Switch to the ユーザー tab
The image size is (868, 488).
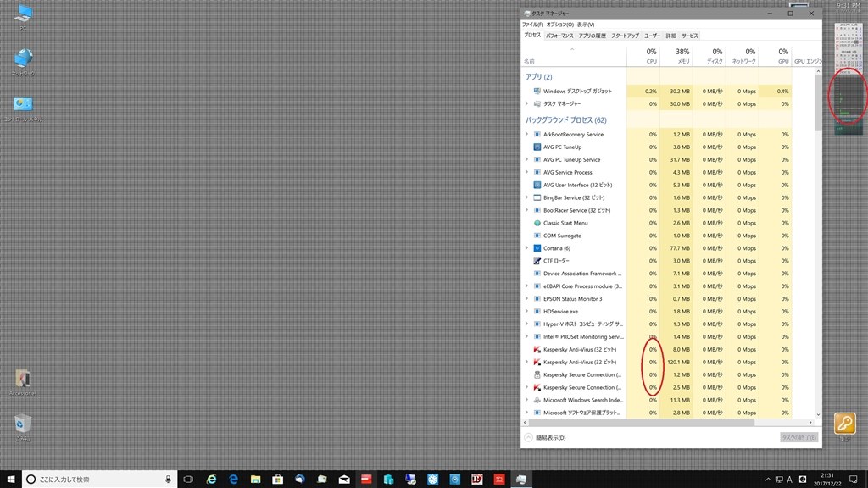pos(652,36)
